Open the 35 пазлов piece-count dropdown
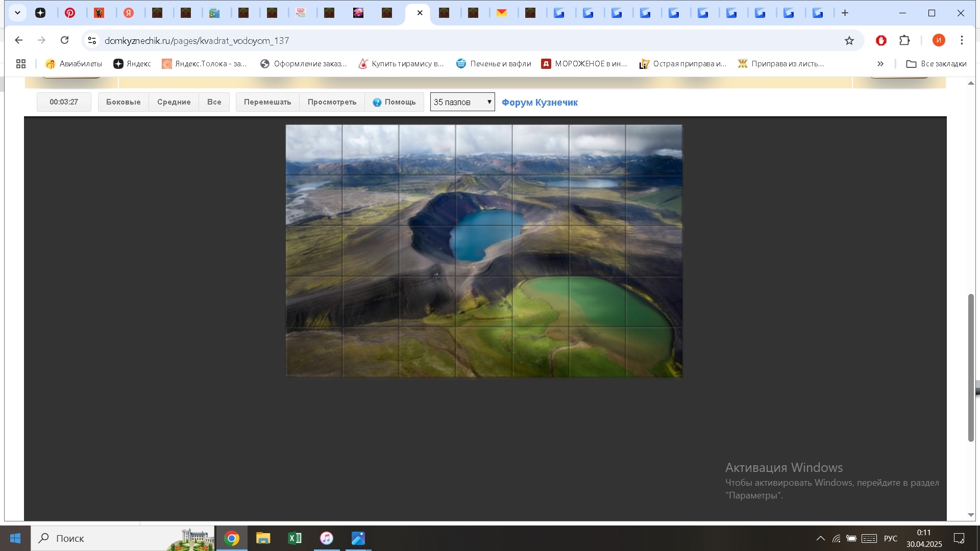The width and height of the screenshot is (980, 551). (x=462, y=102)
